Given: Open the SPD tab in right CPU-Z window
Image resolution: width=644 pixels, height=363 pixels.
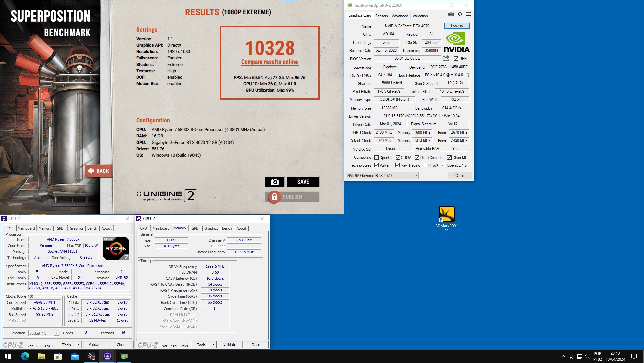Looking at the screenshot, I should (195, 228).
